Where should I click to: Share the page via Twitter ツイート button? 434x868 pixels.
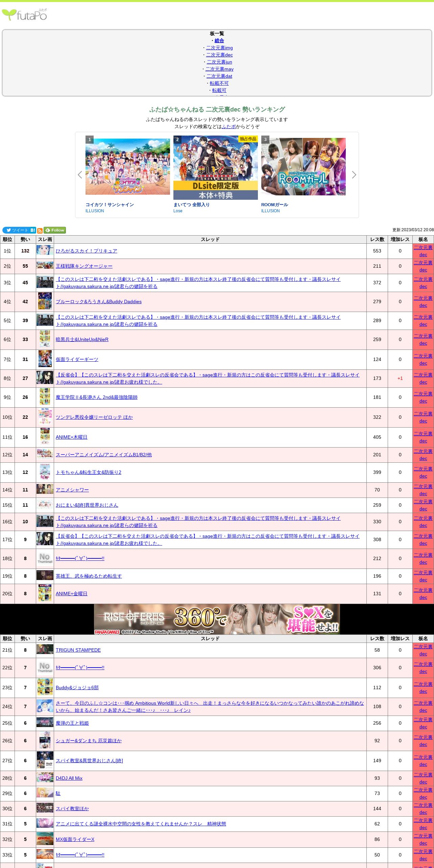[x=16, y=230]
